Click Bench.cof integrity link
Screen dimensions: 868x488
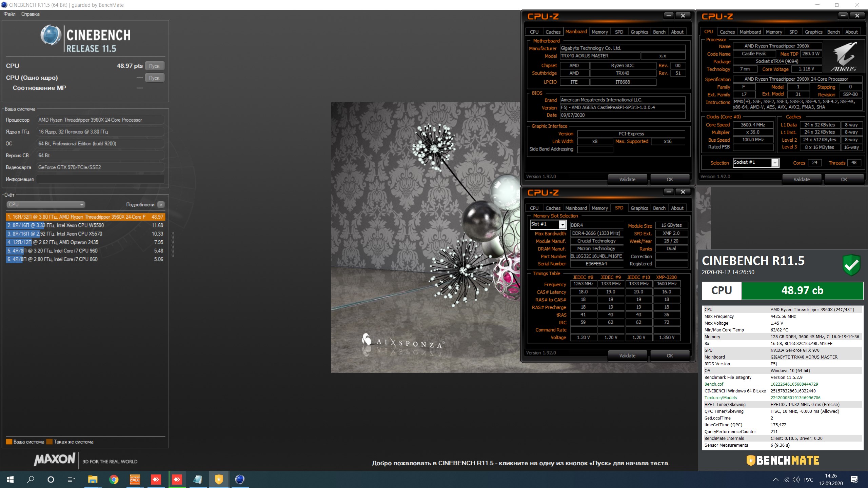(x=714, y=384)
